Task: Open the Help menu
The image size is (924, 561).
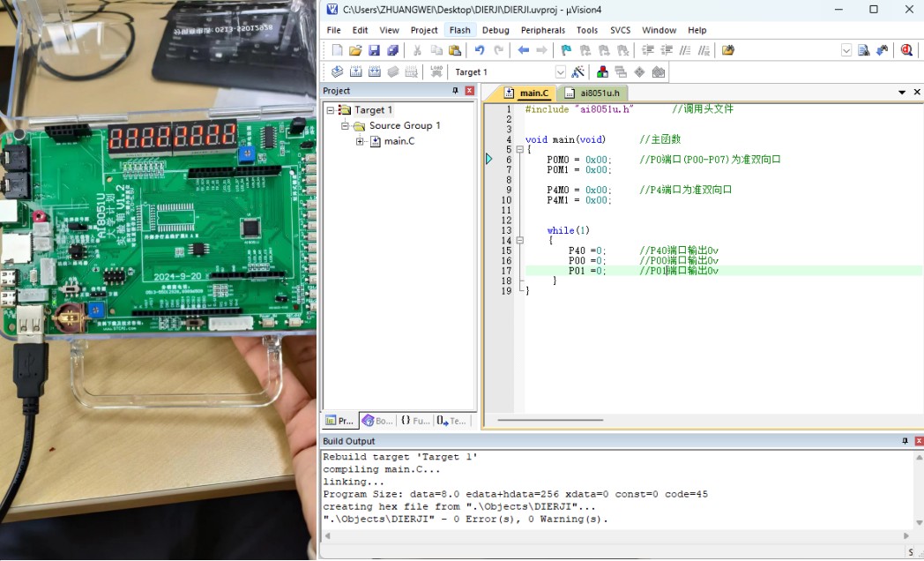Action: 697,30
